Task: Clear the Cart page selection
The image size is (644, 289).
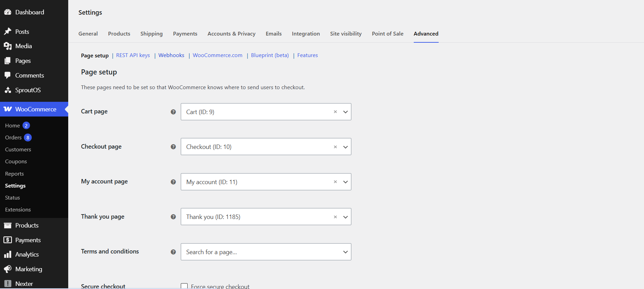Action: (335, 112)
